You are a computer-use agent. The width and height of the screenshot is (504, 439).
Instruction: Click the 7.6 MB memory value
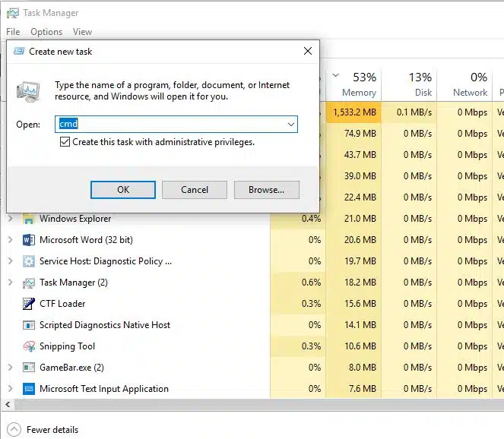coord(363,389)
